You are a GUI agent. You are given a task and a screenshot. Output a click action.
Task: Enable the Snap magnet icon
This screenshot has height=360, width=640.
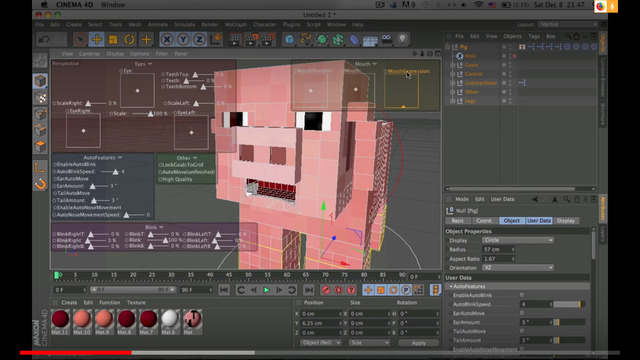(40, 184)
